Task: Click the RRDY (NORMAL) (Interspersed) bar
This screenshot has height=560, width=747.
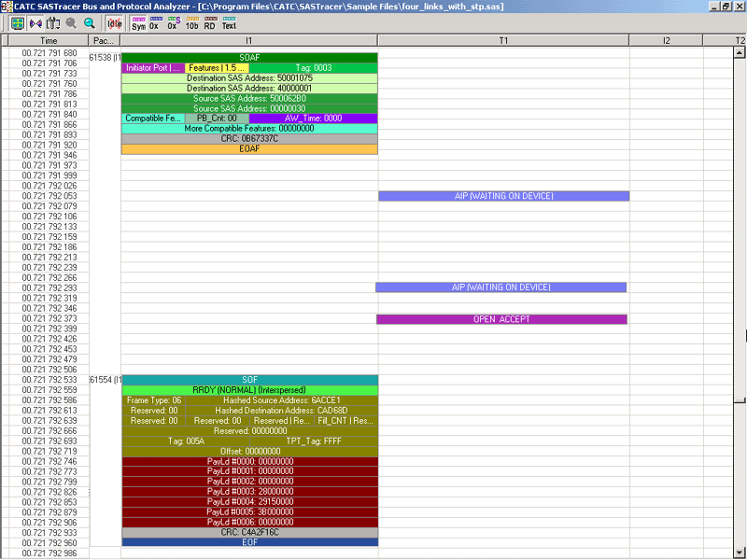Action: click(x=250, y=390)
